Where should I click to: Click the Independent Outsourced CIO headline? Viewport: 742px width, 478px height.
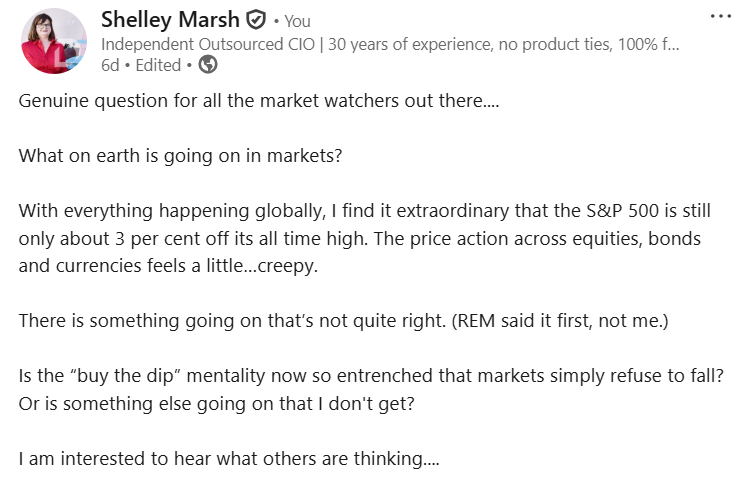click(x=390, y=44)
